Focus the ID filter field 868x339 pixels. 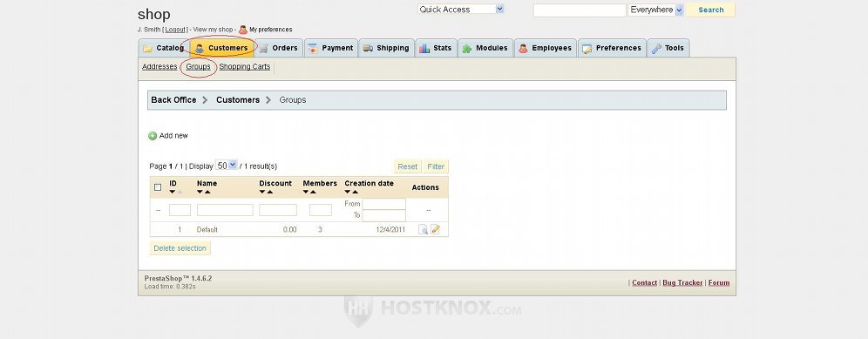pyautogui.click(x=180, y=211)
